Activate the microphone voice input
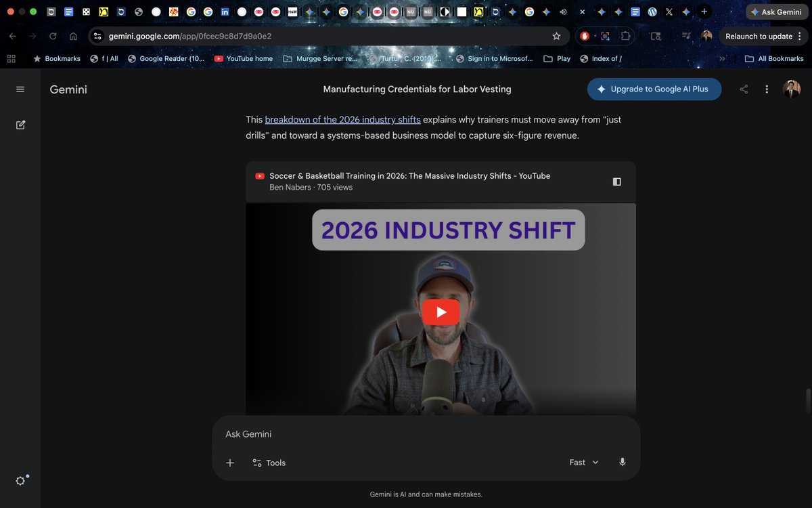812x508 pixels. (623, 463)
